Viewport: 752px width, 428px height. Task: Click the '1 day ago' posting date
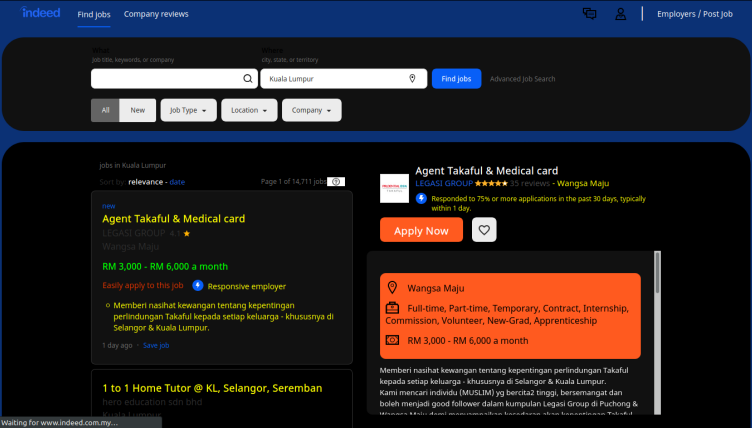tap(117, 345)
